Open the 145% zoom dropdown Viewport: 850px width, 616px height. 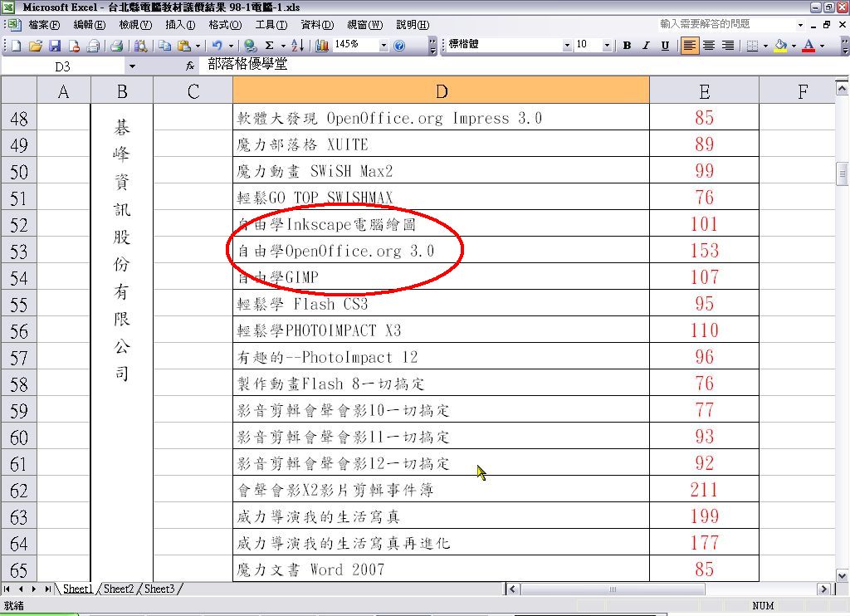coord(383,46)
